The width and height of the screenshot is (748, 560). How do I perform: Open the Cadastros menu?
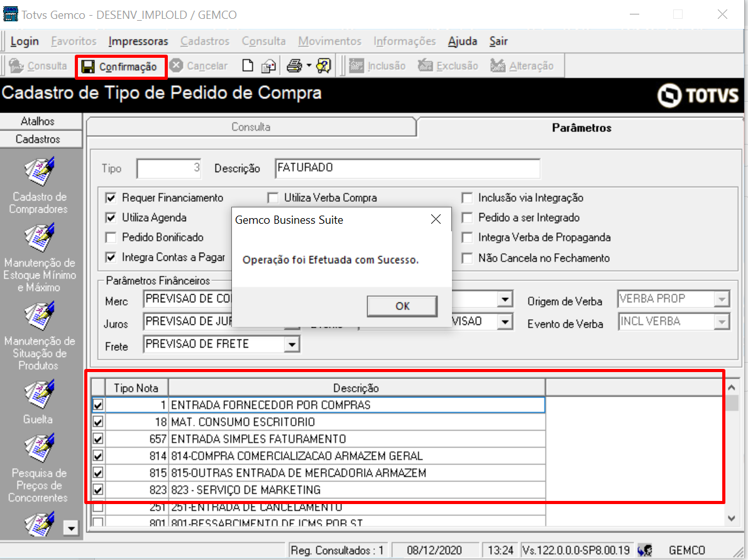coord(205,41)
